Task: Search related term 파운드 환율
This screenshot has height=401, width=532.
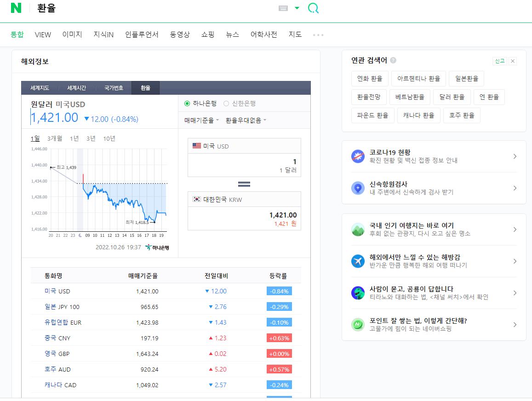Action: [x=372, y=115]
